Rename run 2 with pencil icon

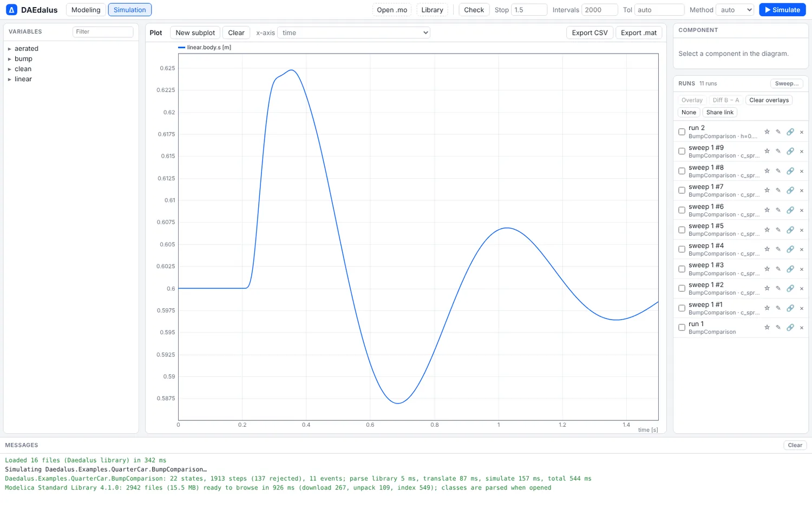[x=778, y=132]
